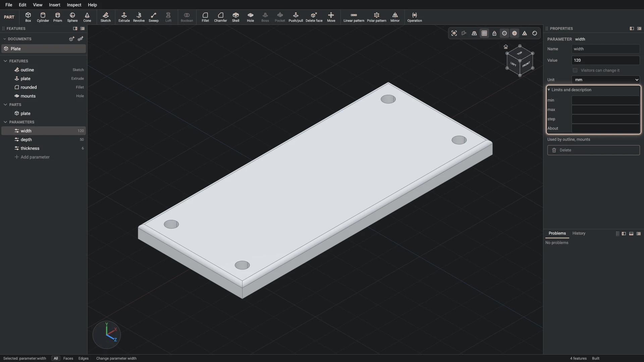Click the TOP face of view cube
The height and width of the screenshot is (362, 644).
[x=520, y=53]
